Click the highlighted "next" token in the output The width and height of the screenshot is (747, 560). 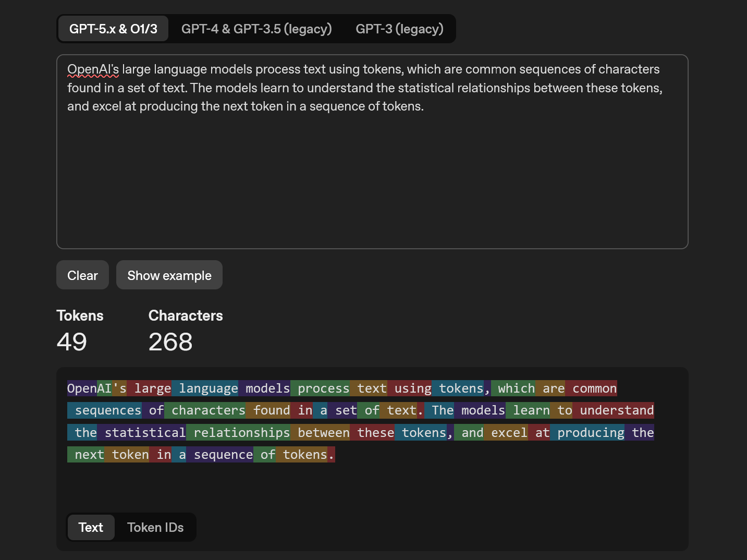pos(85,455)
